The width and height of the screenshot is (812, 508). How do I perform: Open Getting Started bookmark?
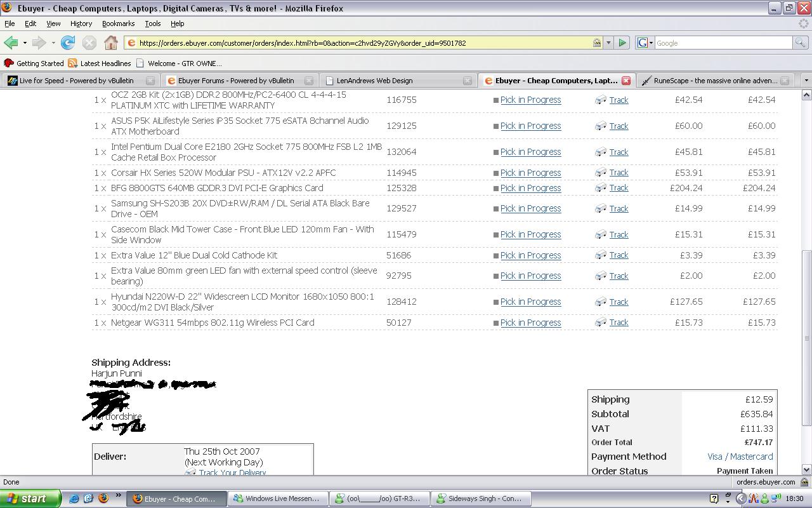pos(34,63)
